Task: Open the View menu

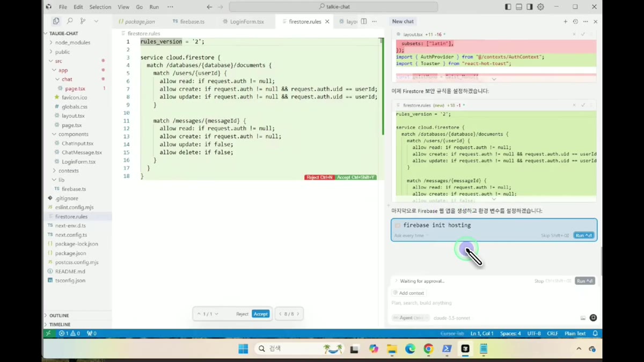Action: click(x=123, y=7)
